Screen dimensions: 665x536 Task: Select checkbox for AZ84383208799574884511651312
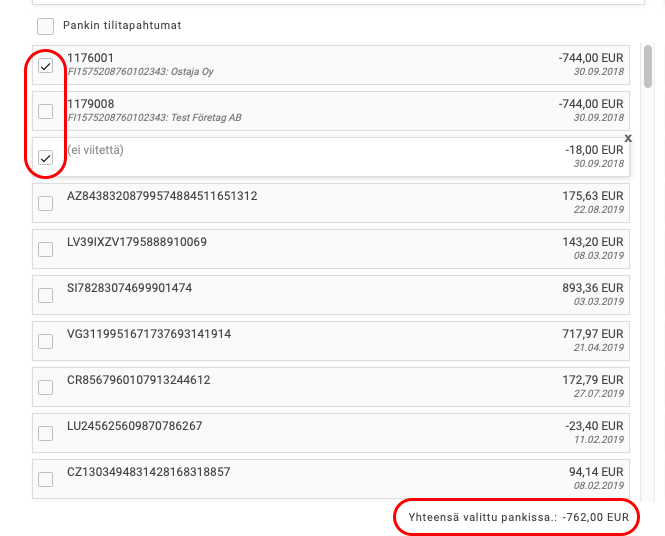[x=45, y=203]
